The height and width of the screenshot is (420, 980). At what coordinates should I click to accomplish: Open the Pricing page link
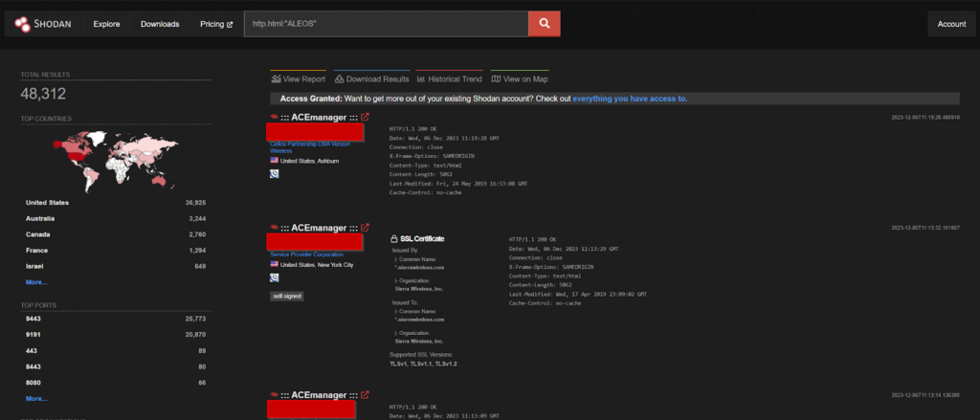pos(216,24)
